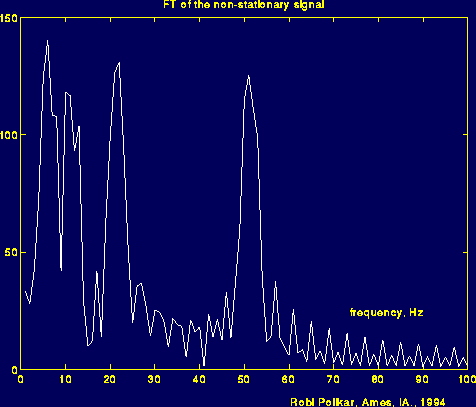This screenshot has height=407, width=476.
Task: Click the spectrum peak near 22 Hz
Action: 119,63
